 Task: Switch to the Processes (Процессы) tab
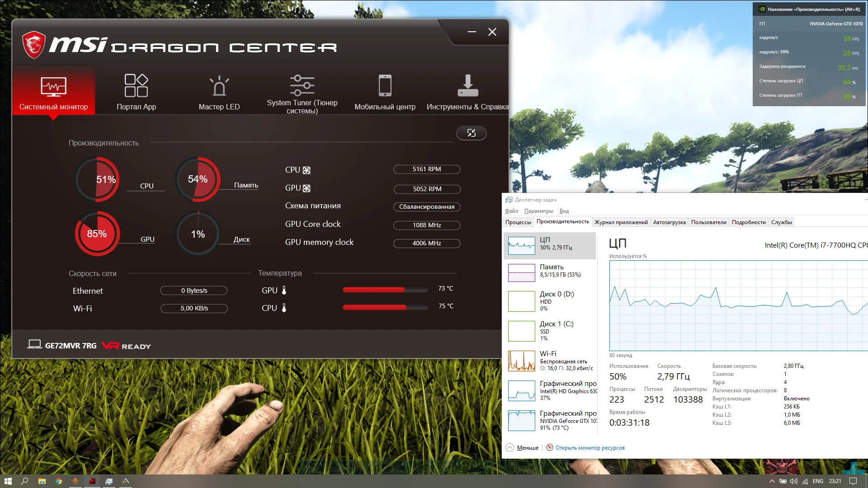[518, 222]
